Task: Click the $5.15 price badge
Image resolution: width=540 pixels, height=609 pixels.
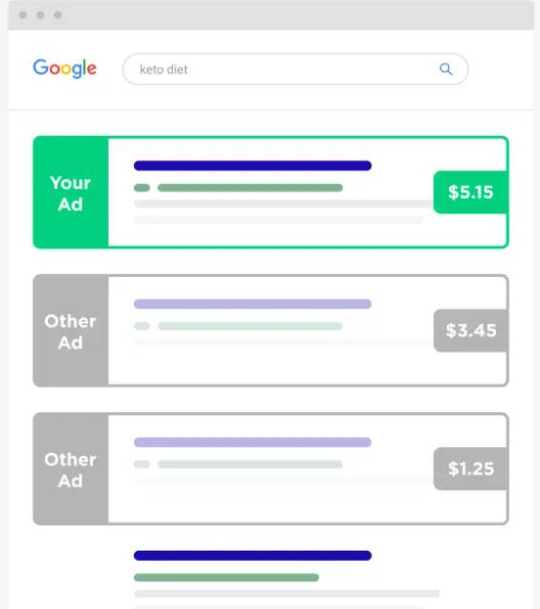Action: click(x=470, y=192)
